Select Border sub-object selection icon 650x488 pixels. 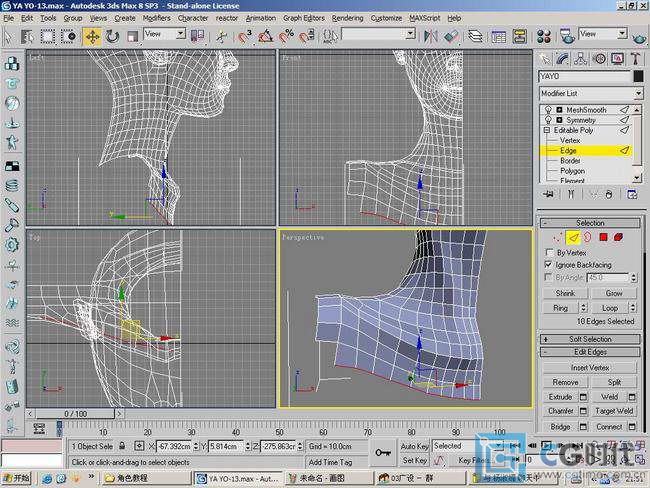click(588, 238)
